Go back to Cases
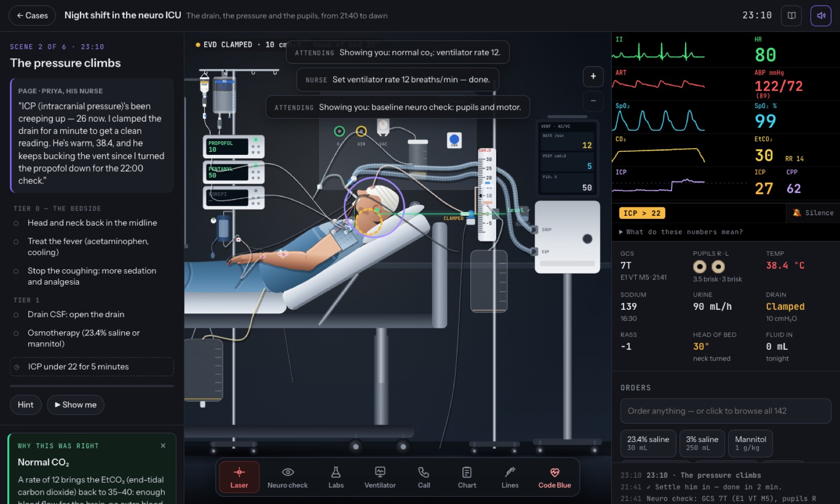The height and width of the screenshot is (504, 840). [x=33, y=16]
